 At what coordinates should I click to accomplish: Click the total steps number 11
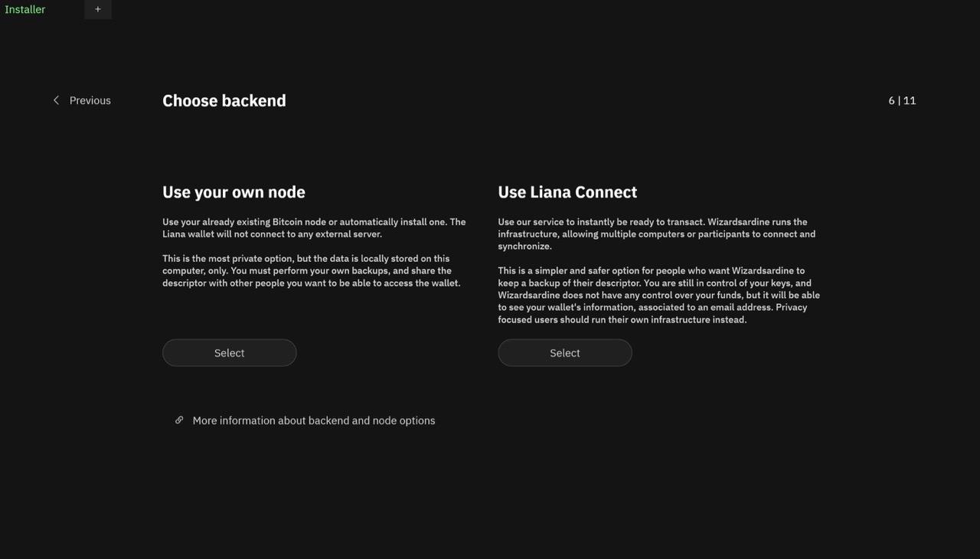click(x=910, y=100)
